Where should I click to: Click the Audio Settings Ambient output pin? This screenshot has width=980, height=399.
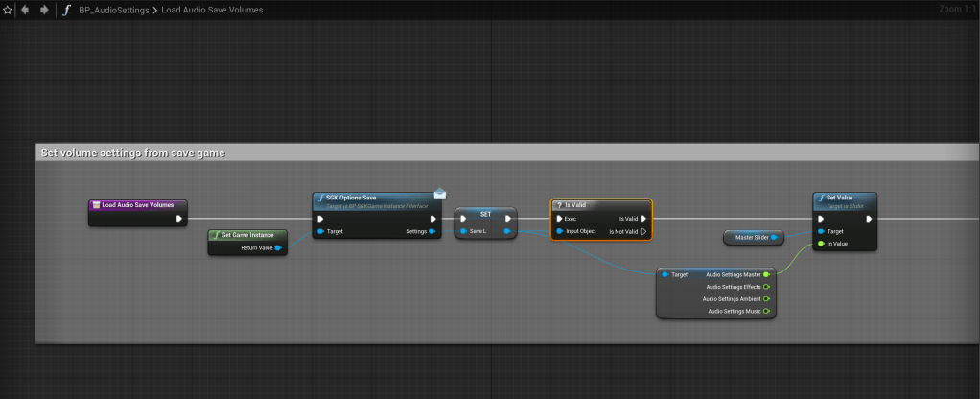(x=766, y=298)
